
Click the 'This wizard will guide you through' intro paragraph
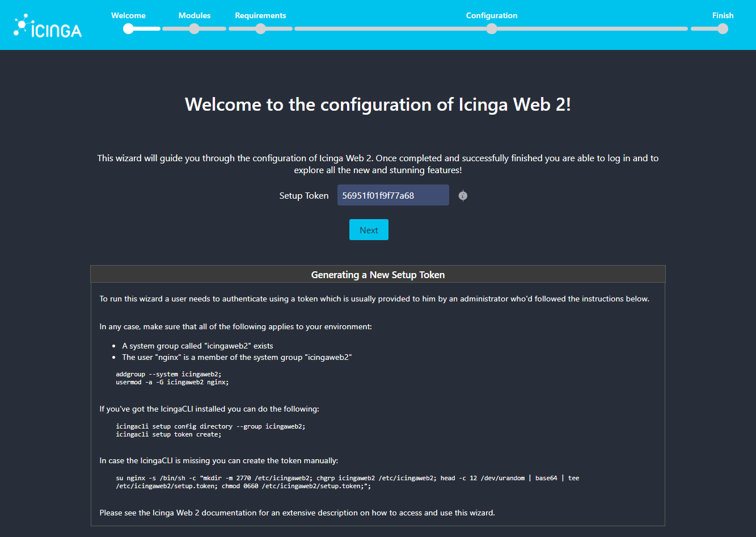point(378,164)
